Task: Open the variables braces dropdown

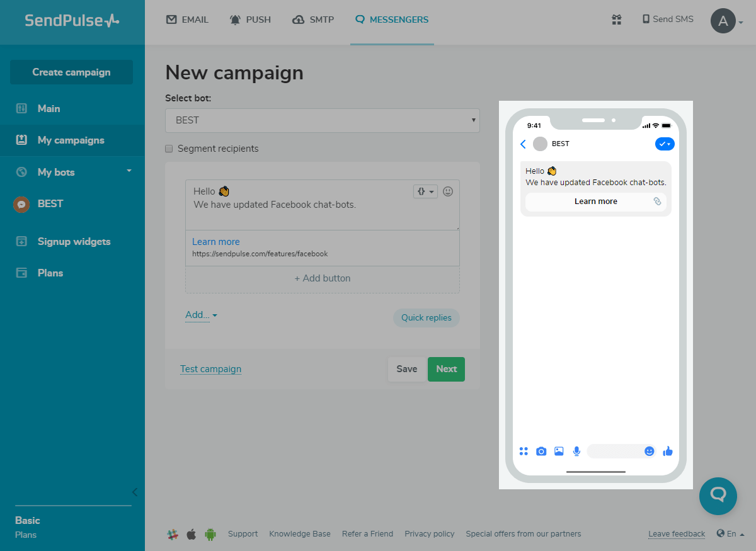Action: pyautogui.click(x=425, y=191)
